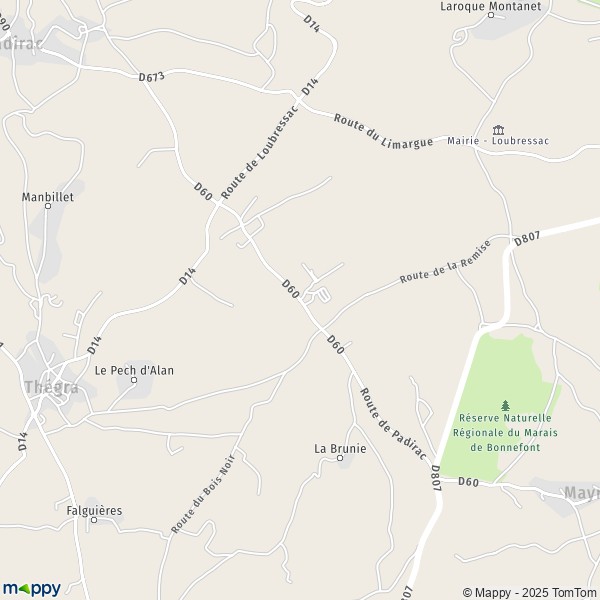Image resolution: width=600 pixels, height=600 pixels.
Task: Click the Mairie - Loubressac building icon
Action: pyautogui.click(x=498, y=130)
